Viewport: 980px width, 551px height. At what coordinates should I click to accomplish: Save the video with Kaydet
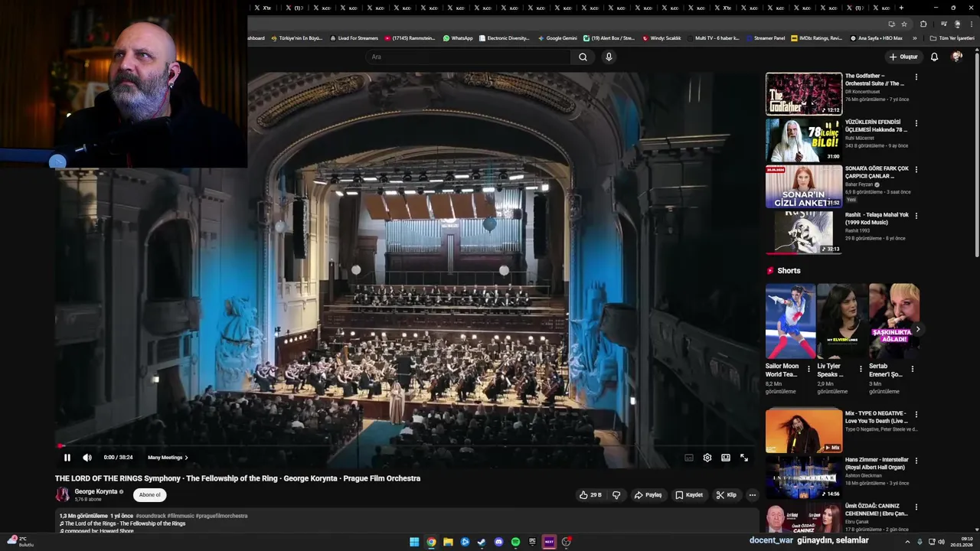click(689, 495)
